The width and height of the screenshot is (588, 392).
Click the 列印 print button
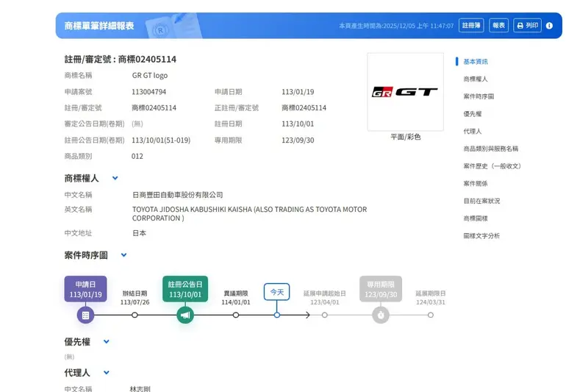click(527, 26)
